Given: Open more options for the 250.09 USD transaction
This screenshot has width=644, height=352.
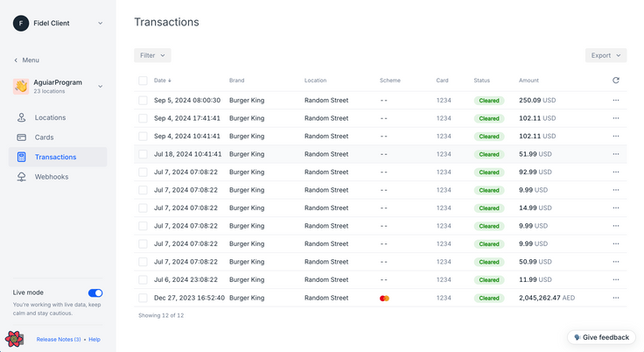Looking at the screenshot, I should click(x=616, y=101).
